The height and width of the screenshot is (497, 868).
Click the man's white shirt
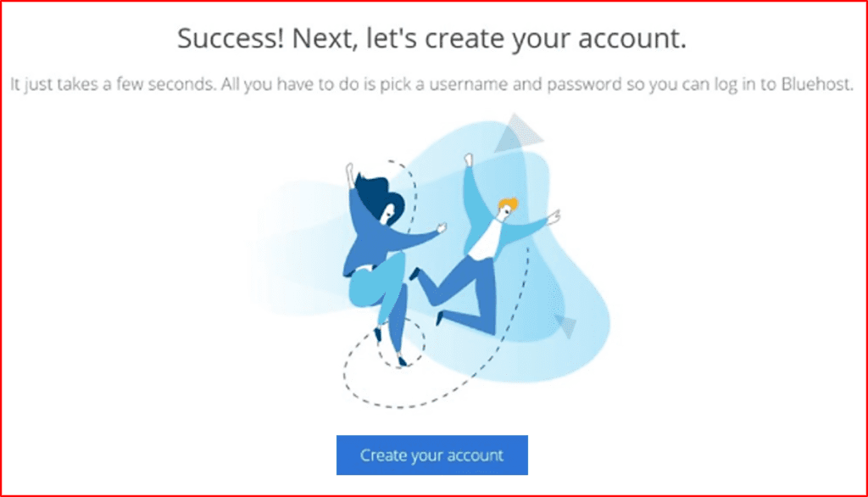click(x=486, y=239)
